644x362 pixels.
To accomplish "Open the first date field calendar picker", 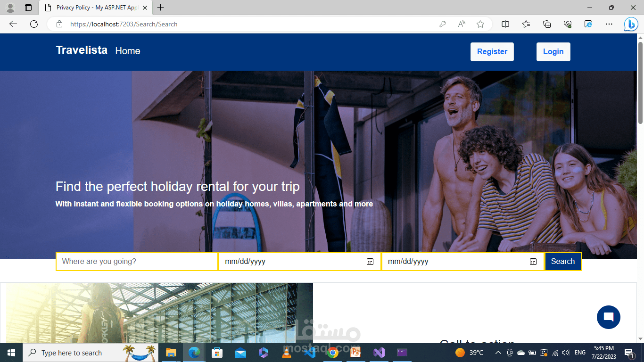I will [370, 262].
